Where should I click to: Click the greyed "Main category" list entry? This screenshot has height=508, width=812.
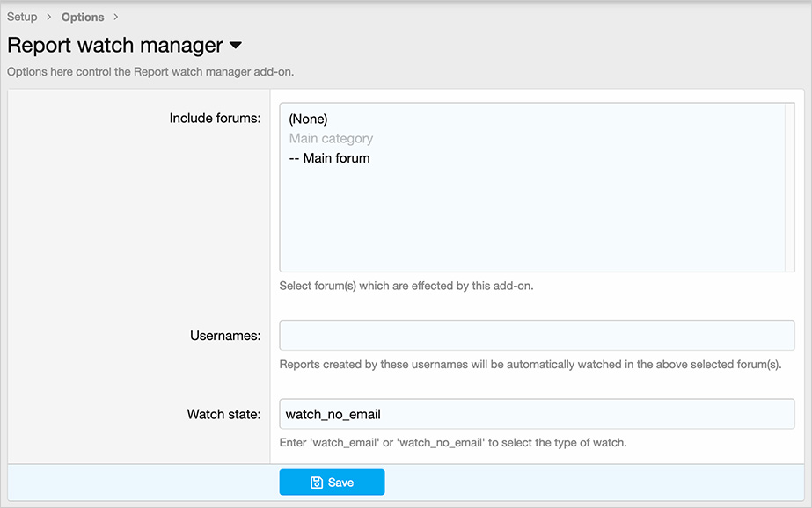pyautogui.click(x=331, y=139)
